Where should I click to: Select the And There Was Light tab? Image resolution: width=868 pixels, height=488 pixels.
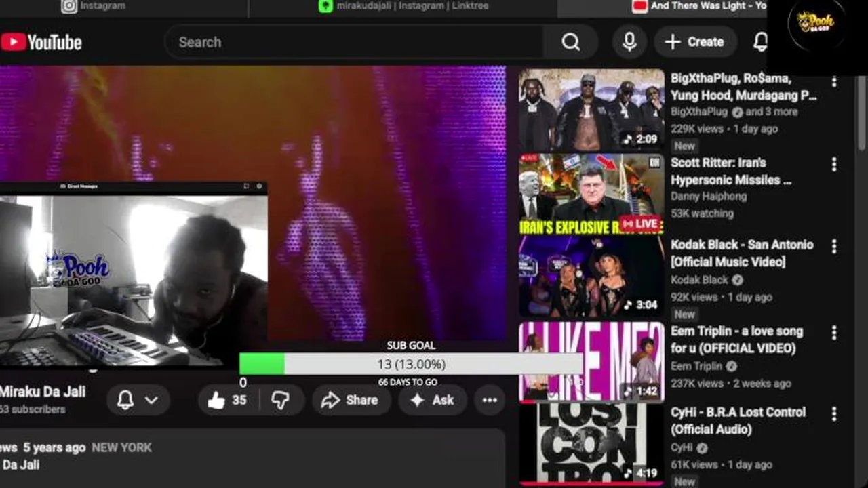point(699,6)
